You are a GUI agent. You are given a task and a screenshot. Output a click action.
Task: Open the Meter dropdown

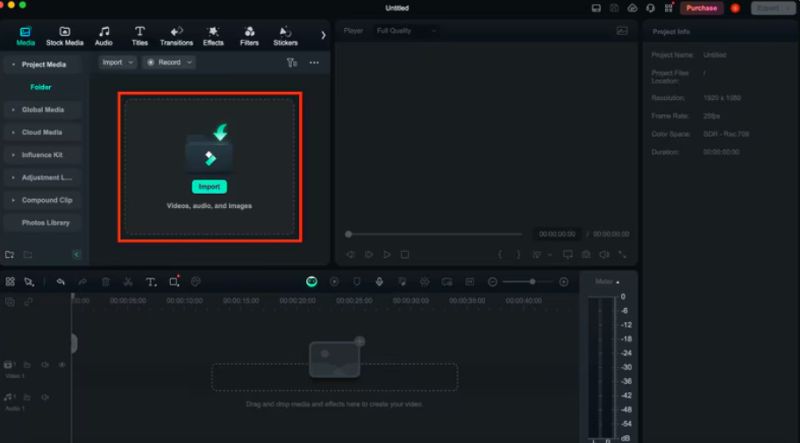pyautogui.click(x=607, y=282)
